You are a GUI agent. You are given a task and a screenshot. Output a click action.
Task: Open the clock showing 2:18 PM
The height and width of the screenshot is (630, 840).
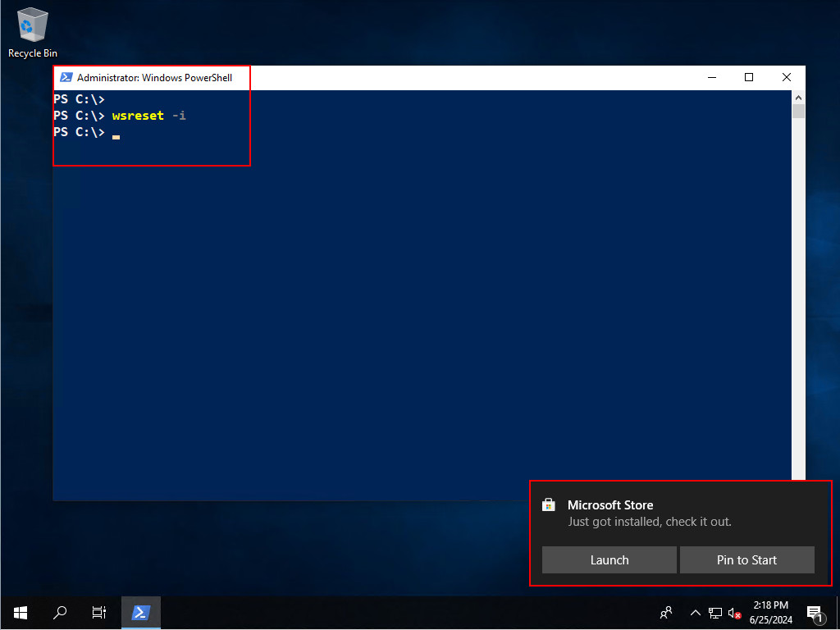(771, 612)
